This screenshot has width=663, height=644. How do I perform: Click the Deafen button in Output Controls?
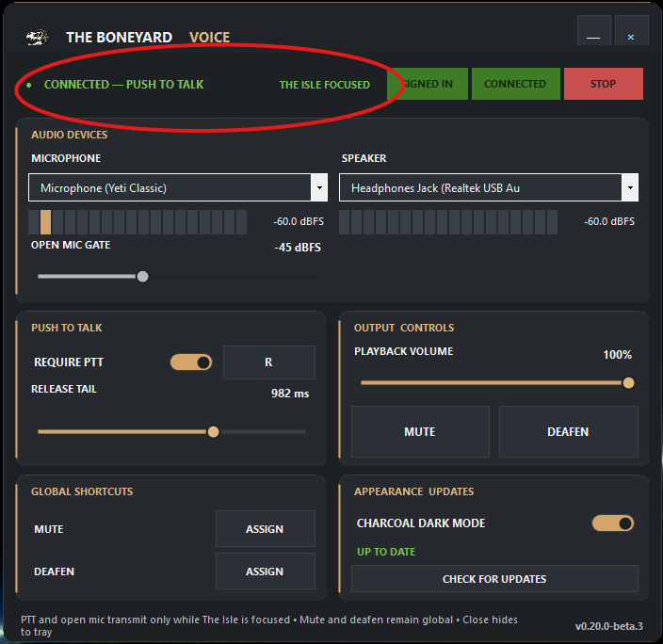pyautogui.click(x=568, y=432)
